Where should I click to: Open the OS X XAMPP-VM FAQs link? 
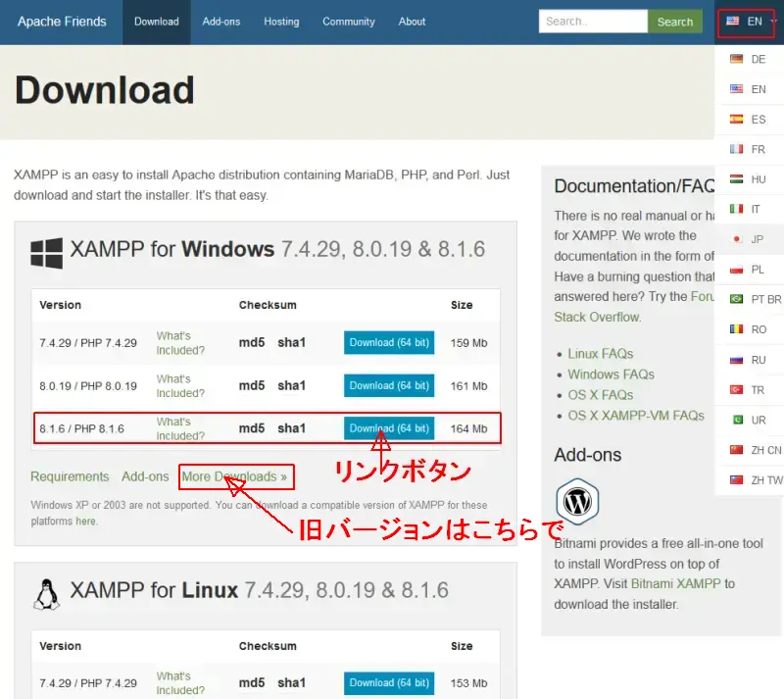pos(635,416)
